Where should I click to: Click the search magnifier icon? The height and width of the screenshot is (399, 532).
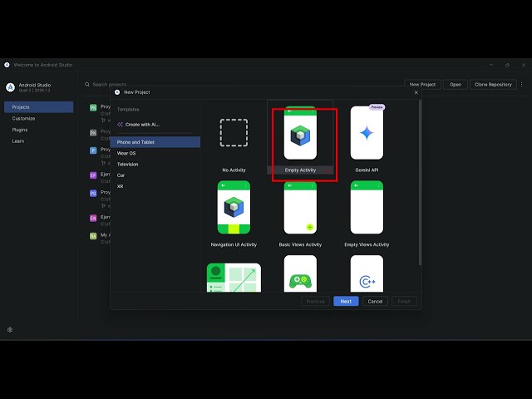click(87, 84)
